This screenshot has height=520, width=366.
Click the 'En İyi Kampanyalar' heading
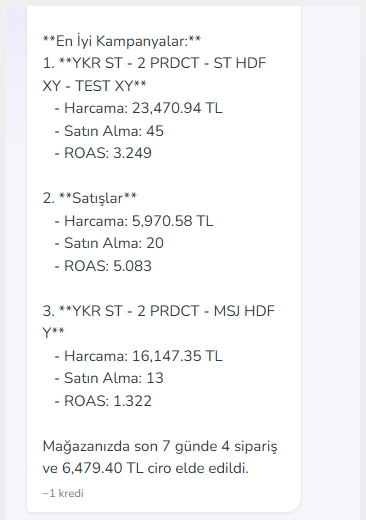pyautogui.click(x=122, y=41)
